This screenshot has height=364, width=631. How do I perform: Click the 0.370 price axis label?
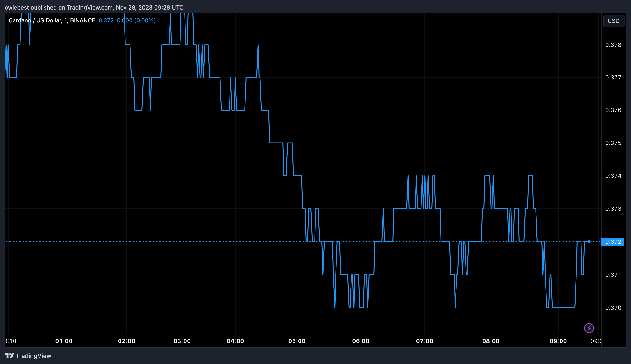click(x=613, y=308)
